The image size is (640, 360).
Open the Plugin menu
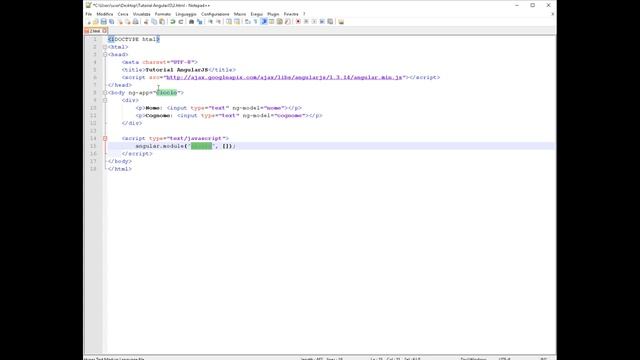(x=273, y=14)
